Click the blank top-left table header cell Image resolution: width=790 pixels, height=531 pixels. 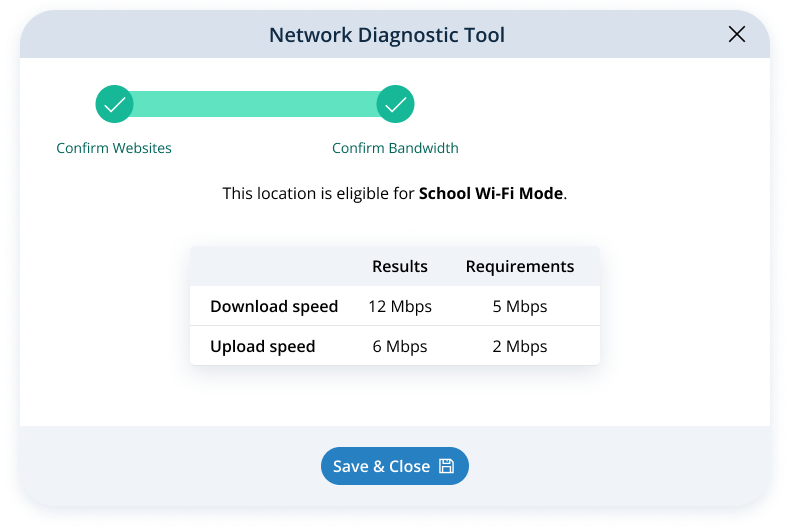[x=265, y=266]
